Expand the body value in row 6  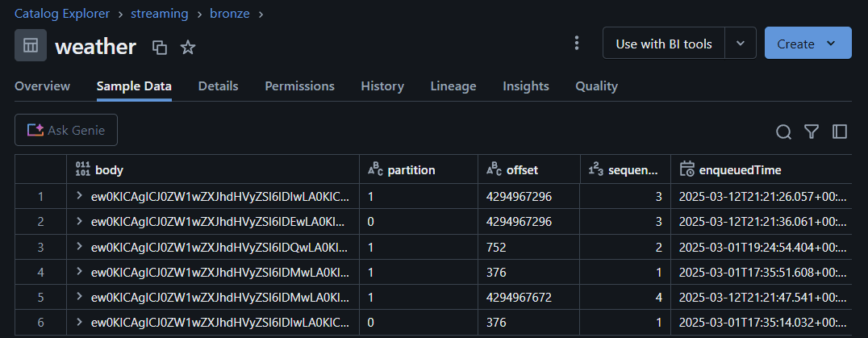coord(80,322)
